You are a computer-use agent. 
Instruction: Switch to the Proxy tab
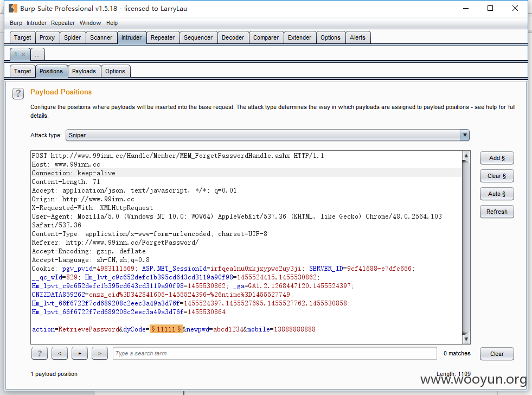point(47,37)
